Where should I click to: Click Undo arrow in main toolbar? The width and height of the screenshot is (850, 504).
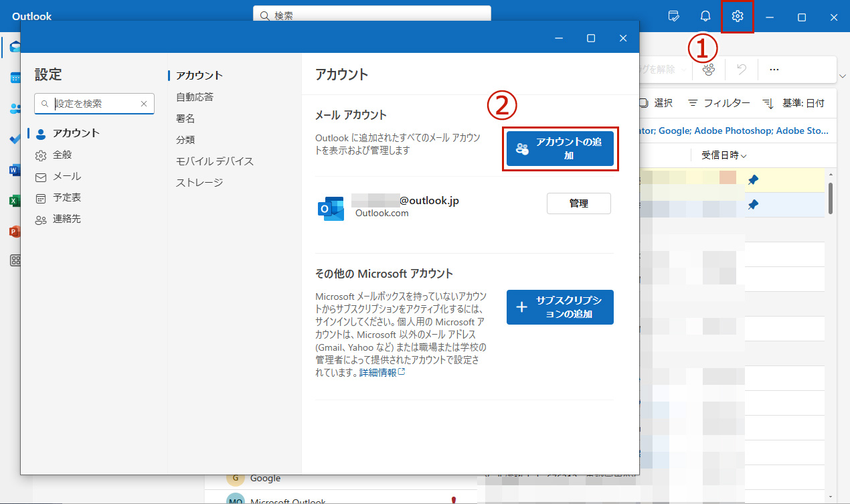[x=742, y=69]
